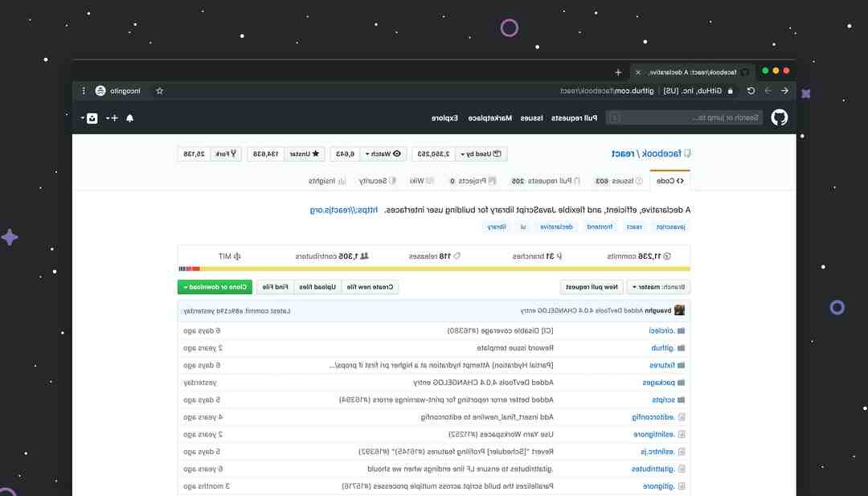Viewport: 868px width, 496px height.
Task: Click the commits history clock icon
Action: coord(667,256)
